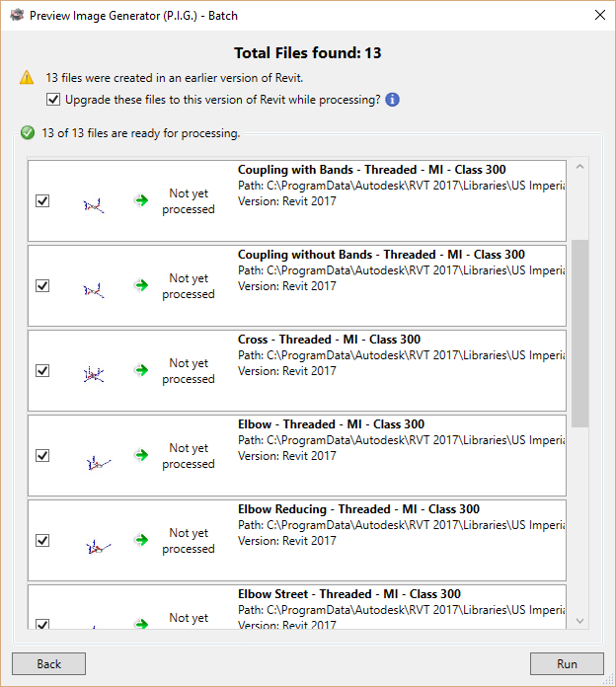
Task: Click the vertical scrollbar thumb
Action: (579, 331)
